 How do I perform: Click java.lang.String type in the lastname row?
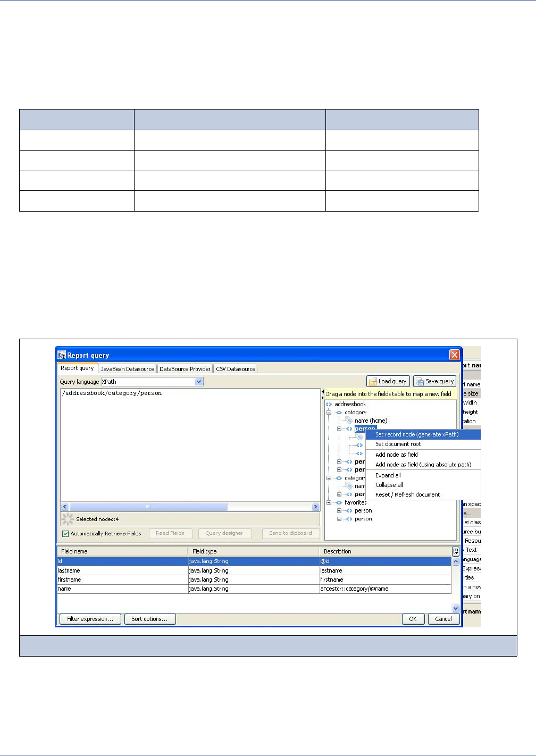click(254, 570)
